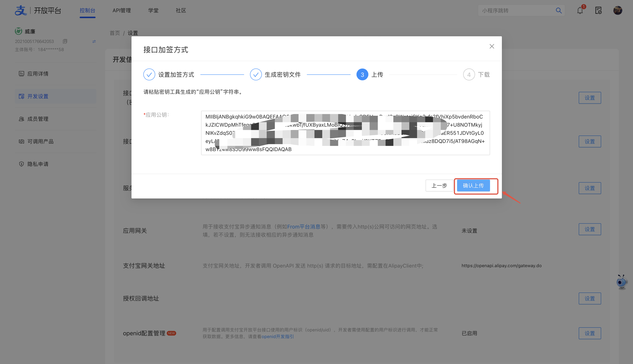633x364 pixels.
Task: Click the 上一步 button
Action: (x=439, y=186)
